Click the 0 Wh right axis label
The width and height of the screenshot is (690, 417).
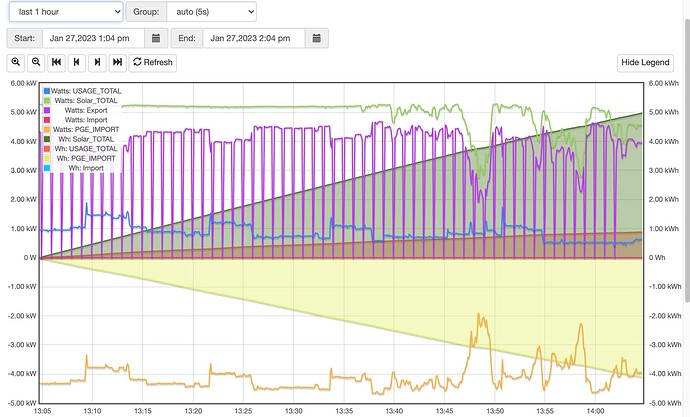657,258
